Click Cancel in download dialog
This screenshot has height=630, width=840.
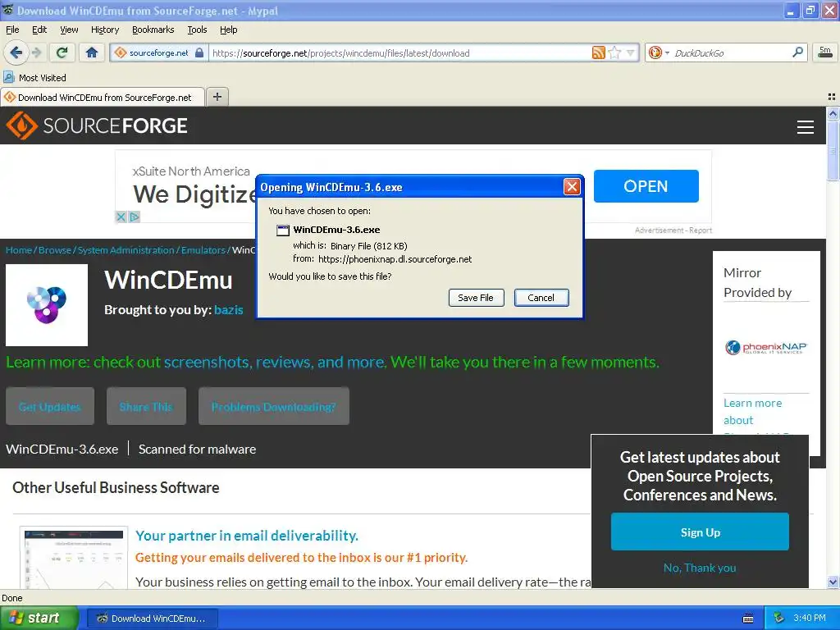tap(541, 298)
